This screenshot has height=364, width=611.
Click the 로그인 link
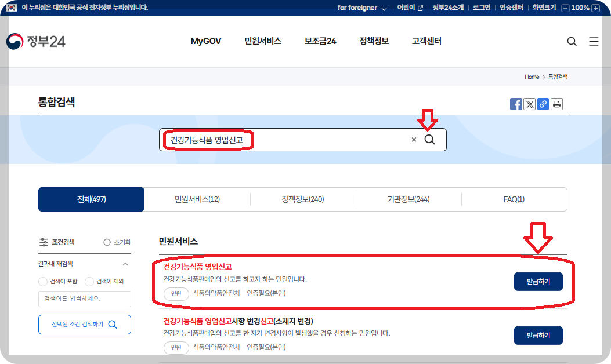click(482, 8)
